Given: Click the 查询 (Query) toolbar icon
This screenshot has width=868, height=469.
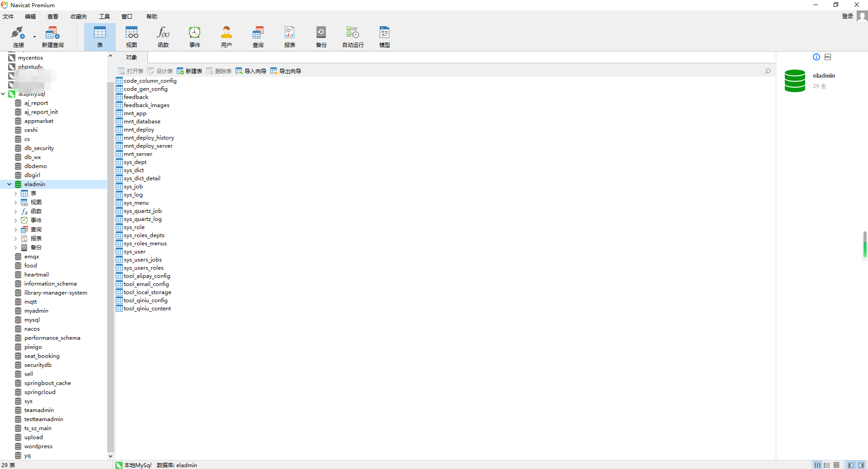Looking at the screenshot, I should click(258, 37).
